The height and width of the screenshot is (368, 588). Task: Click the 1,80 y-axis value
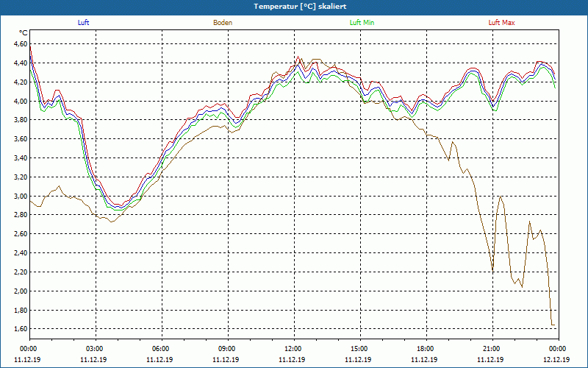pyautogui.click(x=21, y=310)
